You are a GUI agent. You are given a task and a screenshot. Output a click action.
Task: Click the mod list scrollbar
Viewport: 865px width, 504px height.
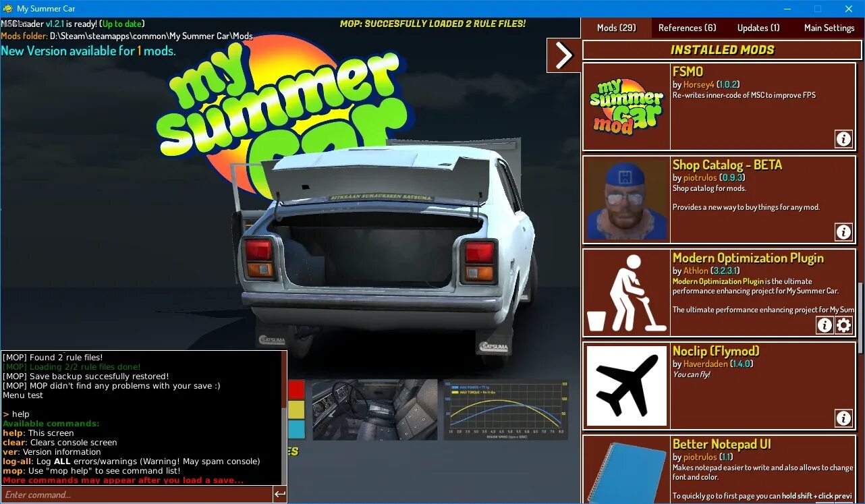pyautogui.click(x=860, y=317)
